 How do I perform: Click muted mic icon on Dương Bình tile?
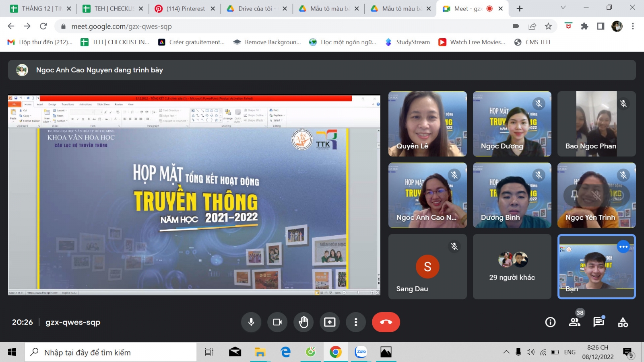click(x=539, y=175)
